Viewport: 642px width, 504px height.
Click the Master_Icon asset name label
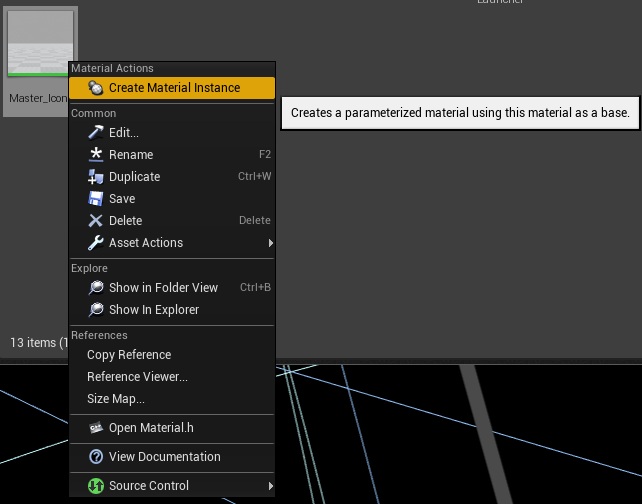tap(38, 98)
